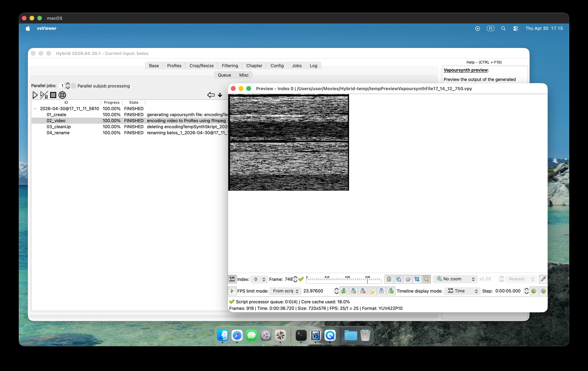Toggle the timeline panel button left of Index
588x371 pixels.
[x=232, y=279]
